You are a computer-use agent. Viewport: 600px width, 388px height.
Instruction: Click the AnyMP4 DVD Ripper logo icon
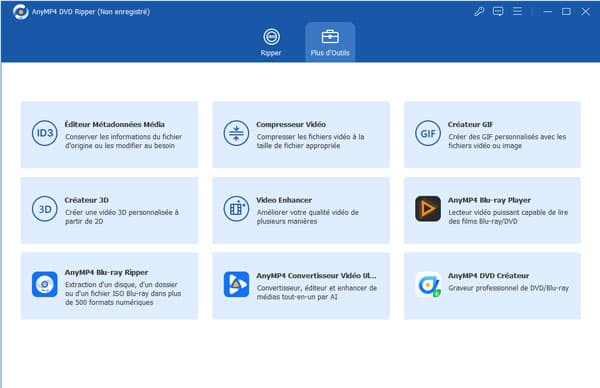[x=20, y=12]
